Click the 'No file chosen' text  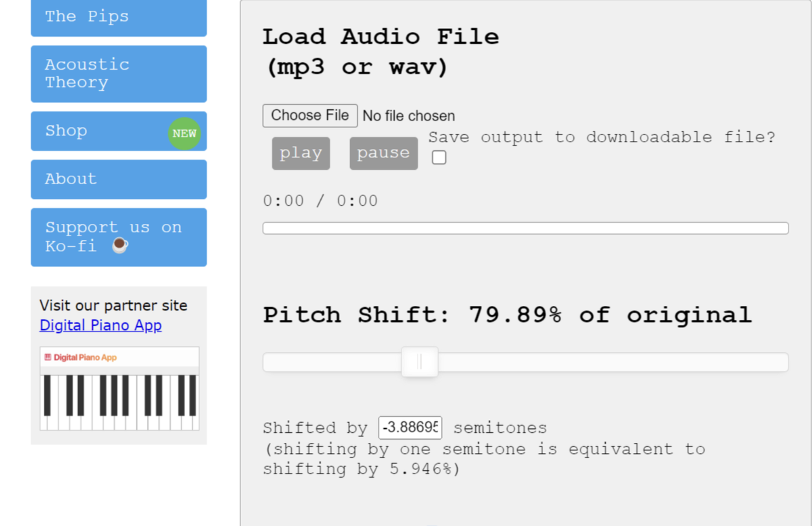pyautogui.click(x=409, y=116)
